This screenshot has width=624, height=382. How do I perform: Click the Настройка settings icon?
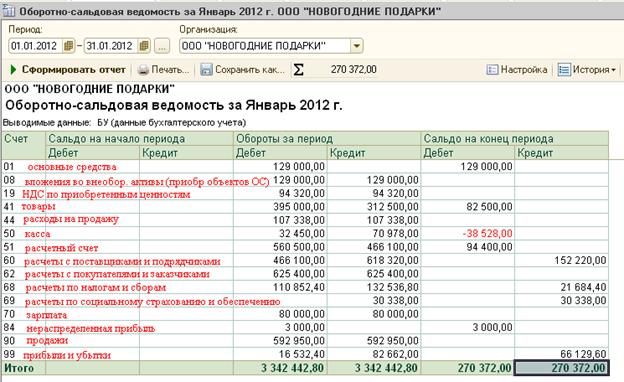[x=492, y=70]
